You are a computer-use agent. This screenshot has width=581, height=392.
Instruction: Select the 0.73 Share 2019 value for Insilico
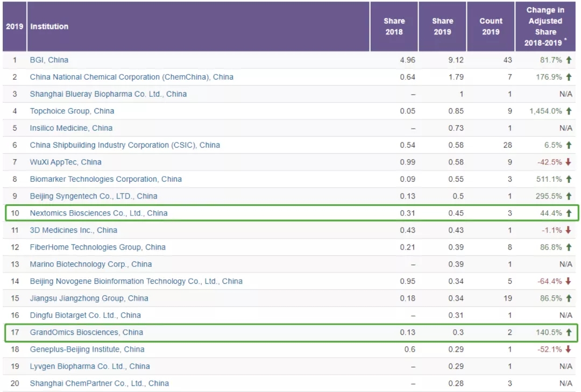[456, 128]
